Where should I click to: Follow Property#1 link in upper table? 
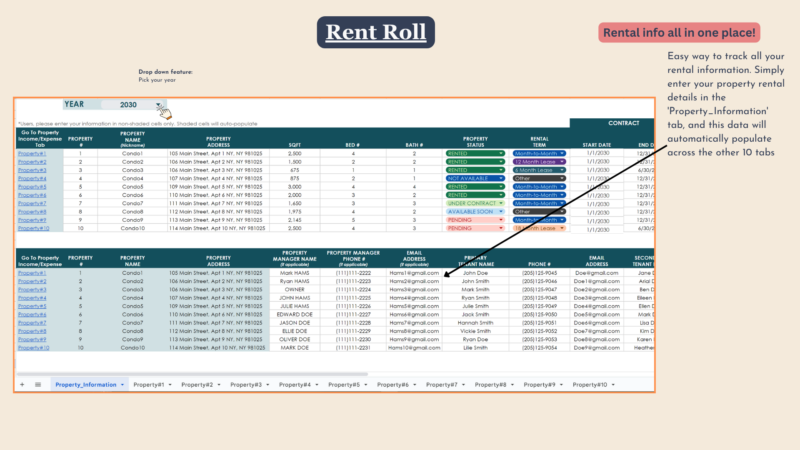(32, 154)
